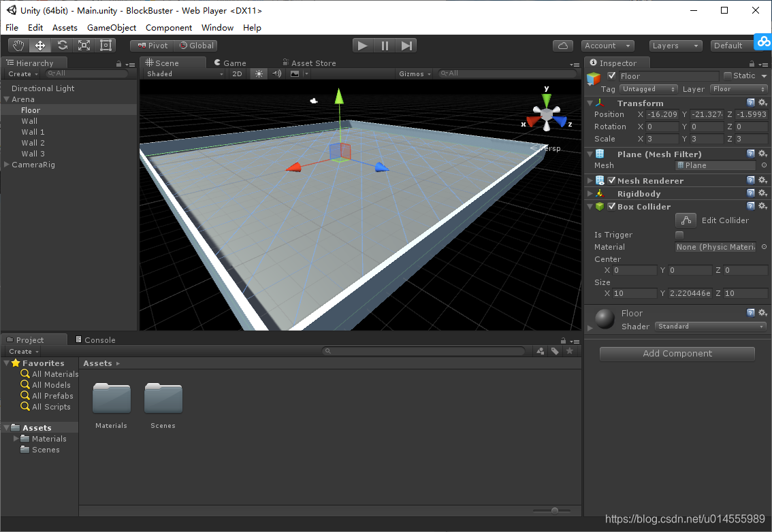The image size is (772, 532).
Task: Enter Play mode
Action: pyautogui.click(x=363, y=45)
